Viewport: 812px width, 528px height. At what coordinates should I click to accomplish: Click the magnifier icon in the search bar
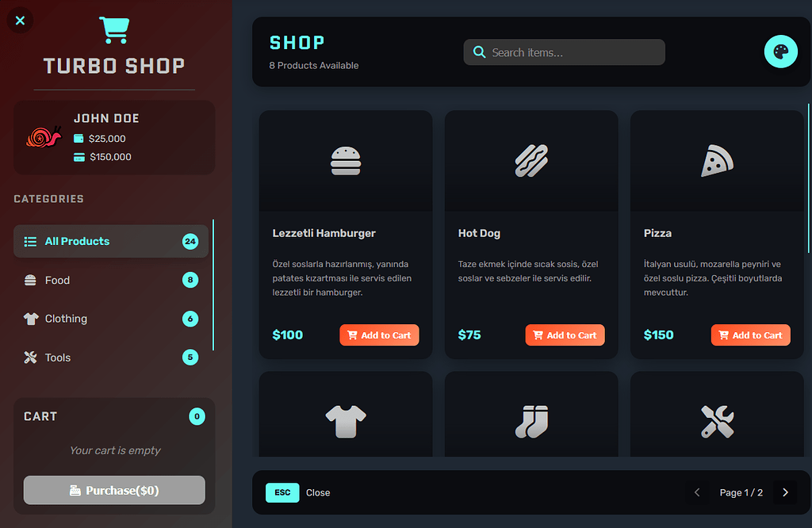pos(479,52)
